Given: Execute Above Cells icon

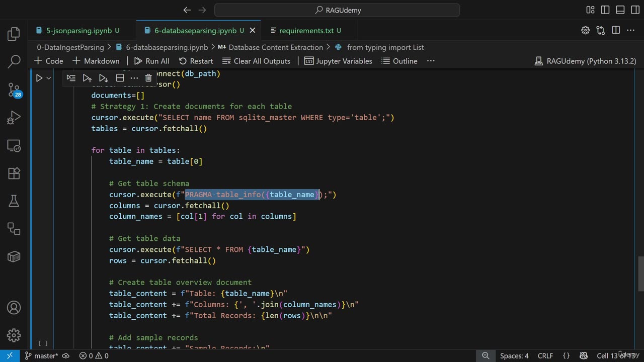Looking at the screenshot, I should [87, 78].
